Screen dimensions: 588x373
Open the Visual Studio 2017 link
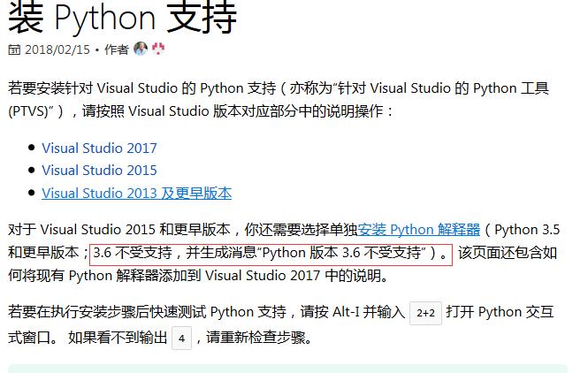click(x=99, y=148)
